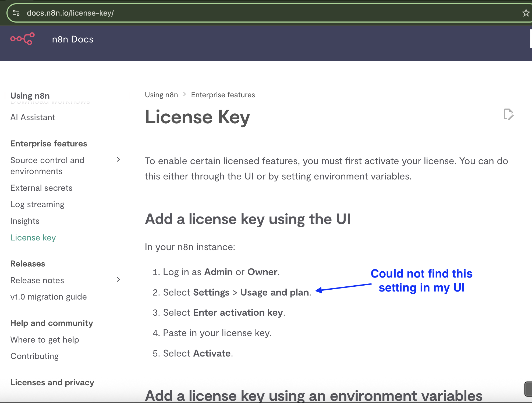The width and height of the screenshot is (532, 403).
Task: Click the Licenses and privacy heading
Action: (52, 383)
